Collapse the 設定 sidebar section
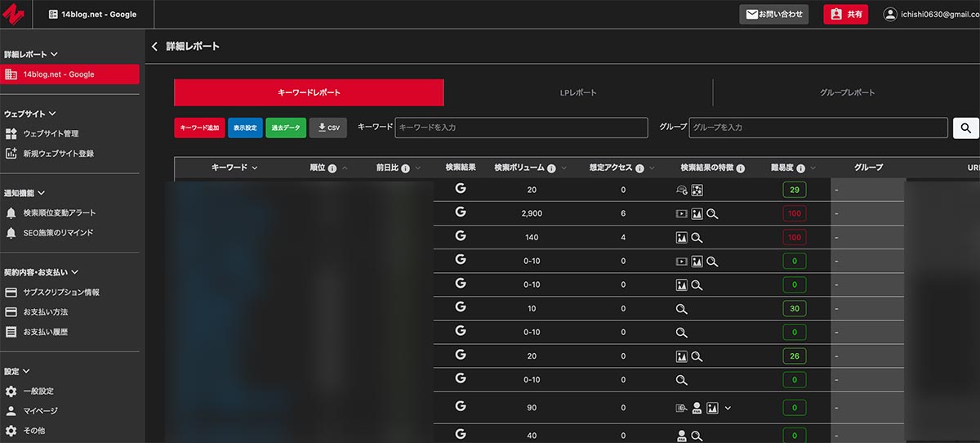 point(28,372)
